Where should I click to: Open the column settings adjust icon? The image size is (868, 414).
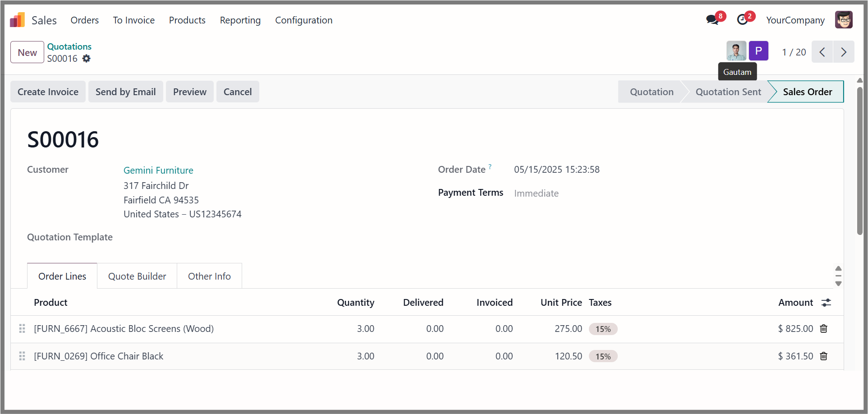(826, 303)
